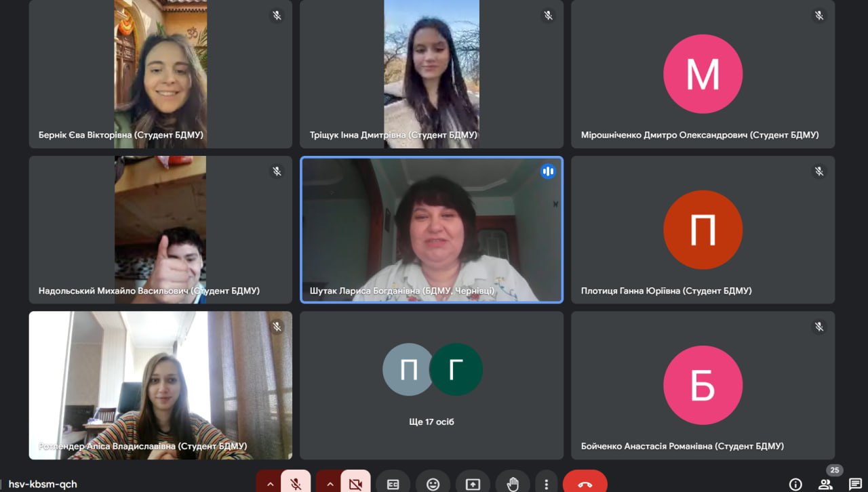868x492 pixels.
Task: Select Тріщук Інна Дмитрівна video tile
Action: point(432,74)
